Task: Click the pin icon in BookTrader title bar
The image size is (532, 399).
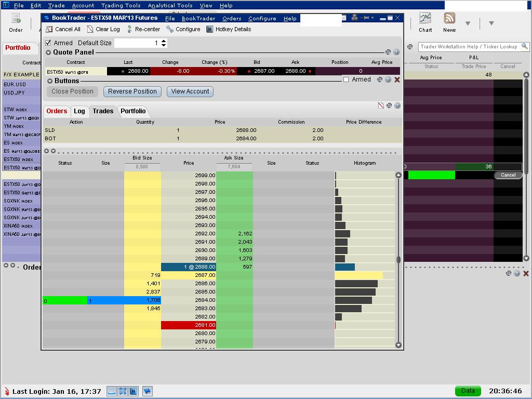Action: coord(365,18)
